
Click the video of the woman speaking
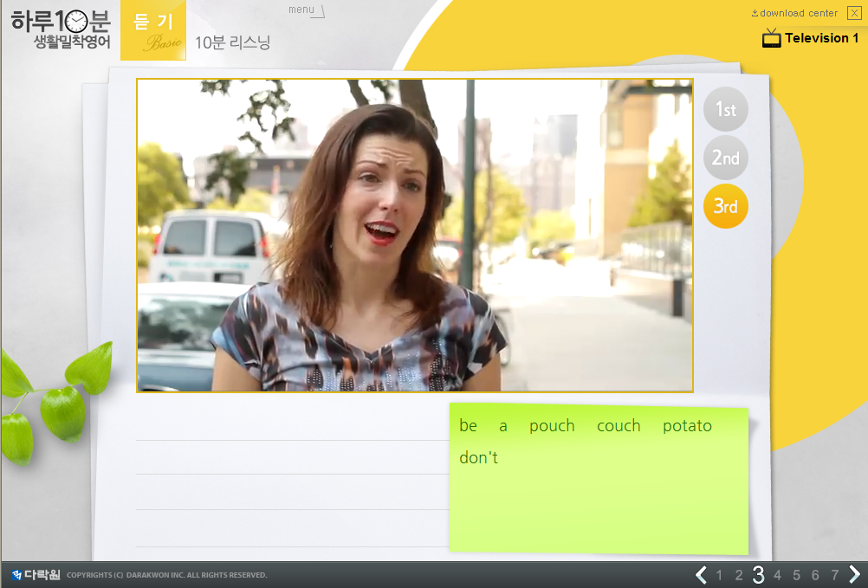click(414, 236)
